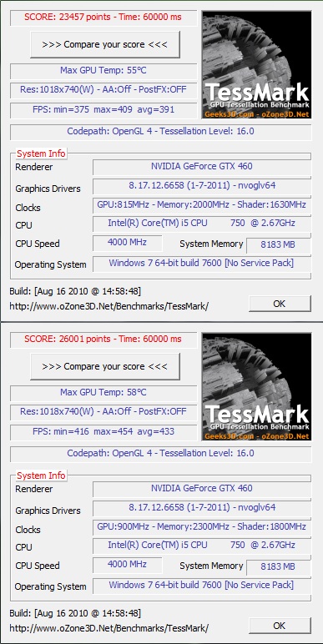
Task: Click the Graphics Drivers value in the top dialog
Action: point(201,186)
